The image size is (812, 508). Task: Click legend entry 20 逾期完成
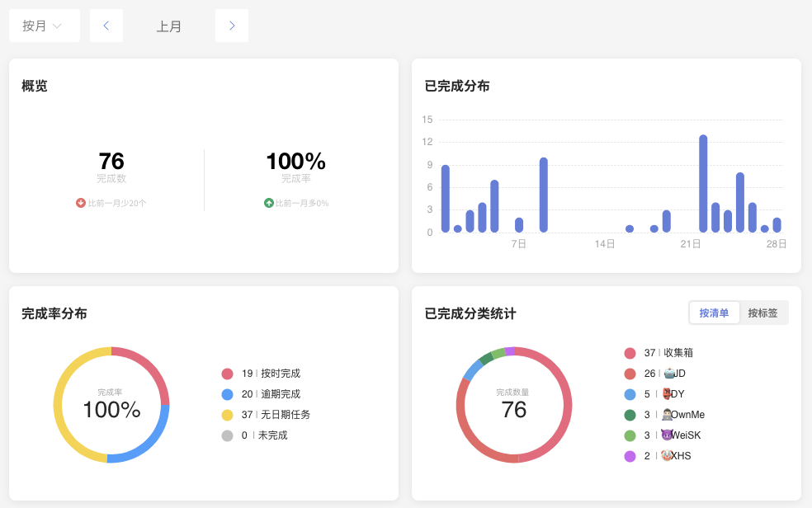[271, 394]
